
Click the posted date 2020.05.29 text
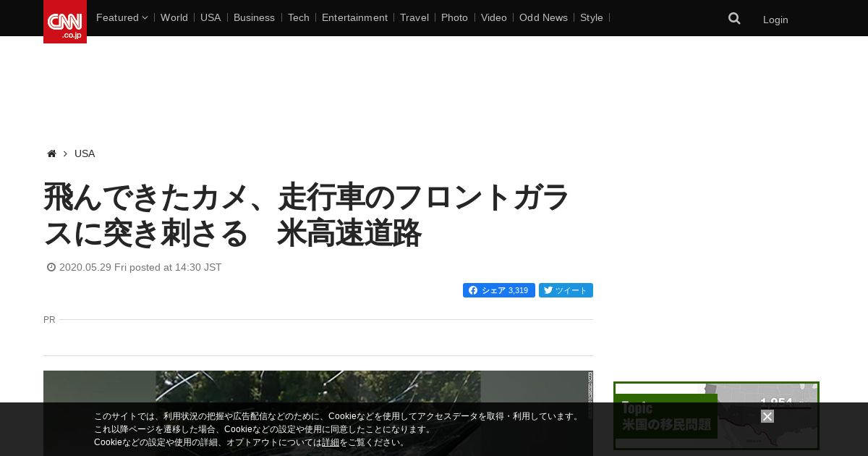140,267
